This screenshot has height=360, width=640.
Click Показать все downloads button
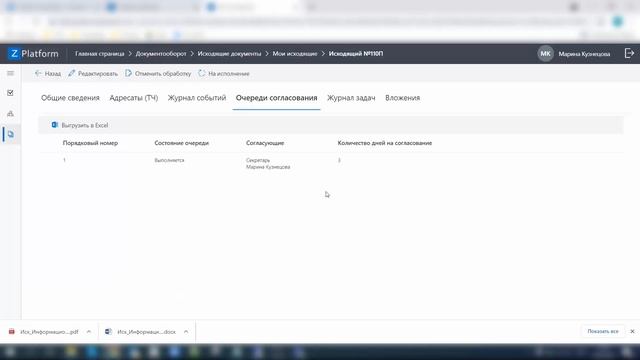603,331
